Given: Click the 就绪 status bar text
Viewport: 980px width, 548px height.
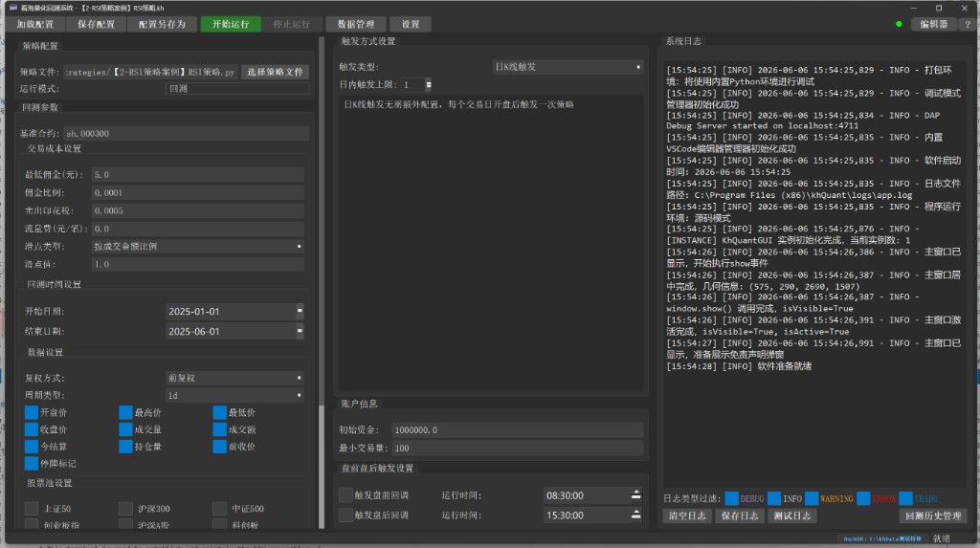Looking at the screenshot, I should coord(942,538).
